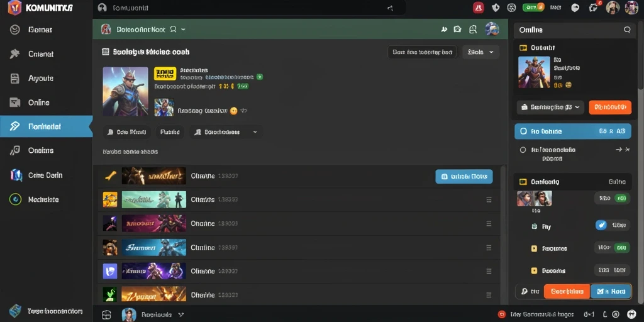
Task: Open the Onsiera sidebar item
Action: (47, 151)
